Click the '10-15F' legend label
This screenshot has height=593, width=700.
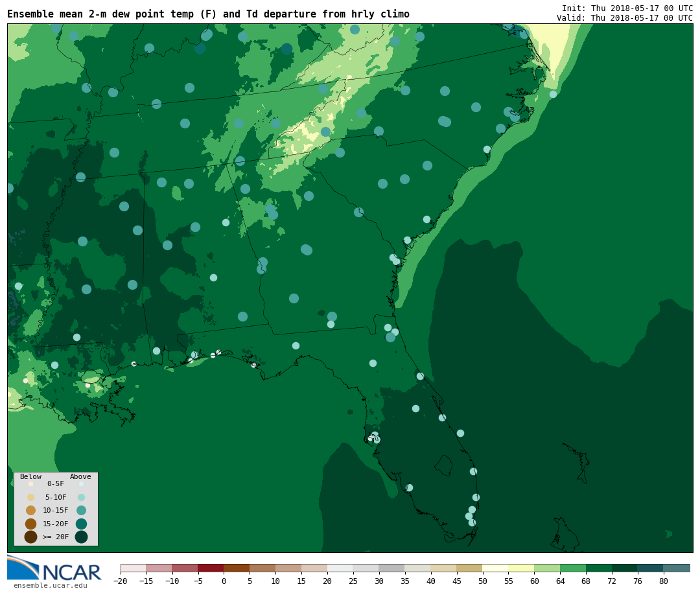click(x=56, y=511)
